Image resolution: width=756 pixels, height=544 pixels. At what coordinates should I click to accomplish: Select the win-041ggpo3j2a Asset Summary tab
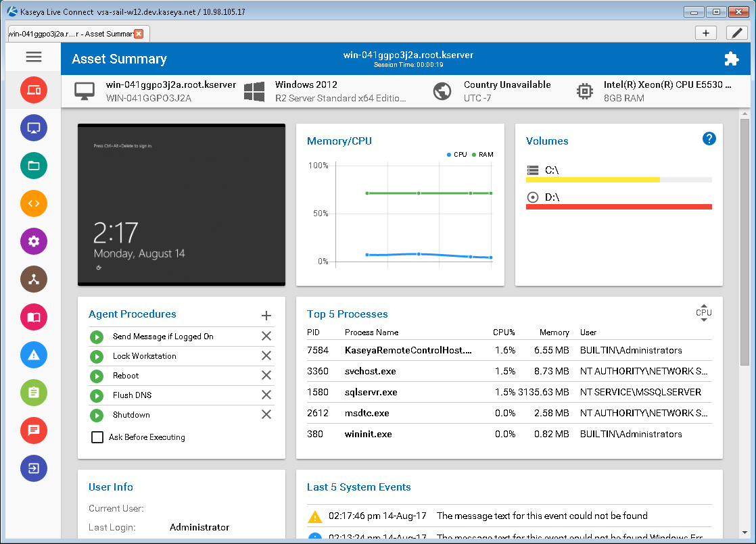pyautogui.click(x=70, y=34)
